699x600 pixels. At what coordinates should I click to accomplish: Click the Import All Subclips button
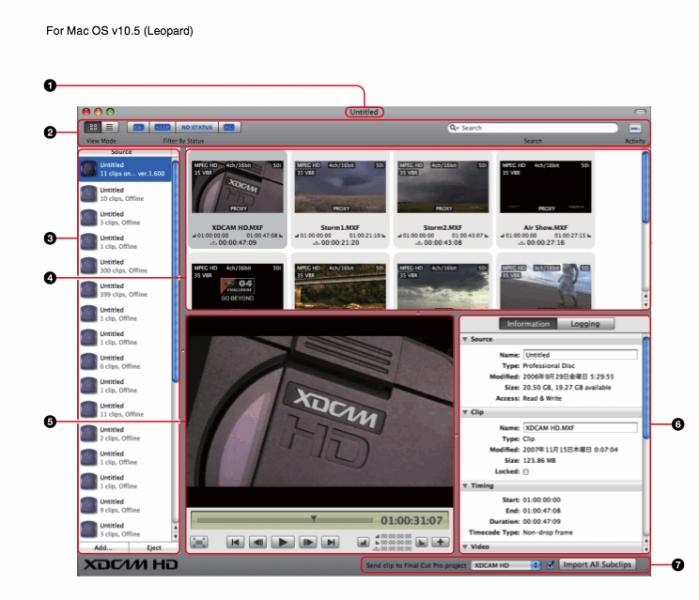597,564
